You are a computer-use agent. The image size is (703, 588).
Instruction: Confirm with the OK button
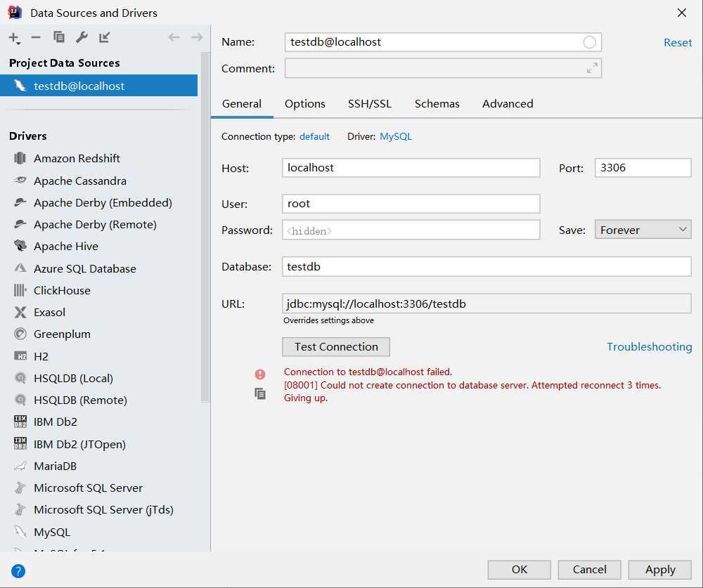coord(520,569)
